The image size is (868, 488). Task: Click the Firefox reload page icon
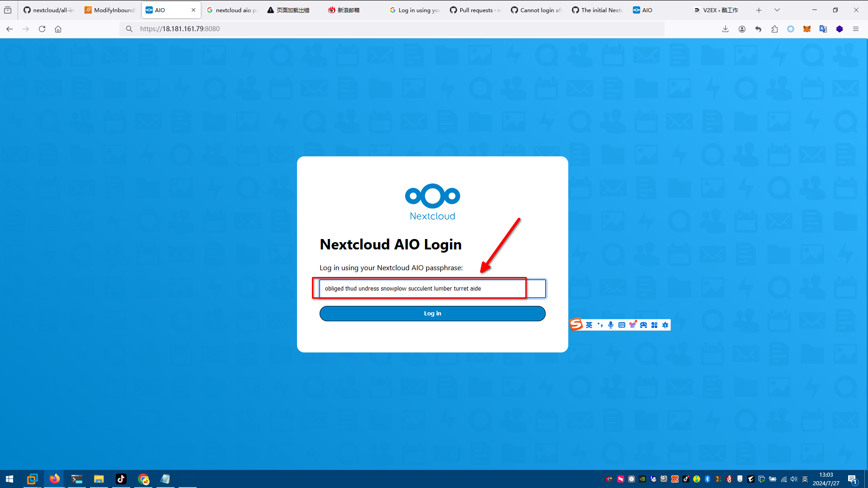[42, 29]
